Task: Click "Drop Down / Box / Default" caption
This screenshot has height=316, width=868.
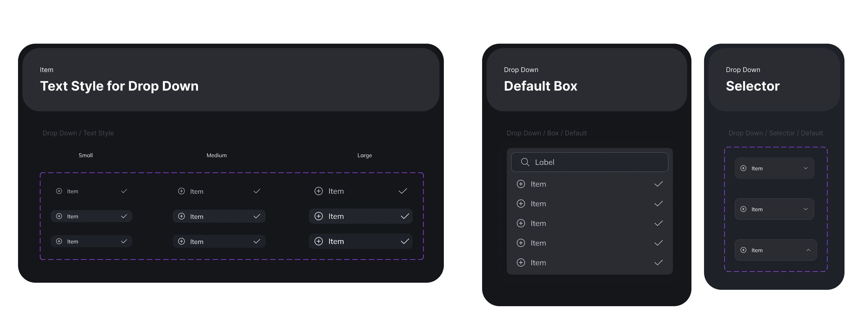Action: point(547,133)
